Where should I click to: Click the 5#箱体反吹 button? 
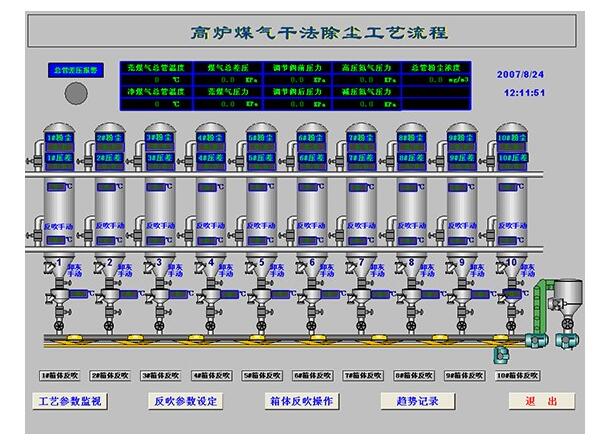[262, 375]
